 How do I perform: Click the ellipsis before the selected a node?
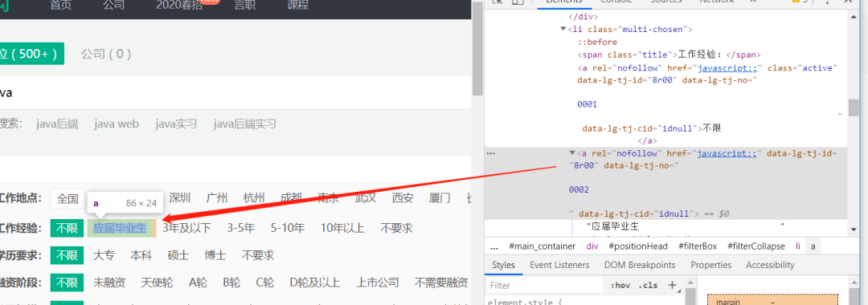[490, 153]
